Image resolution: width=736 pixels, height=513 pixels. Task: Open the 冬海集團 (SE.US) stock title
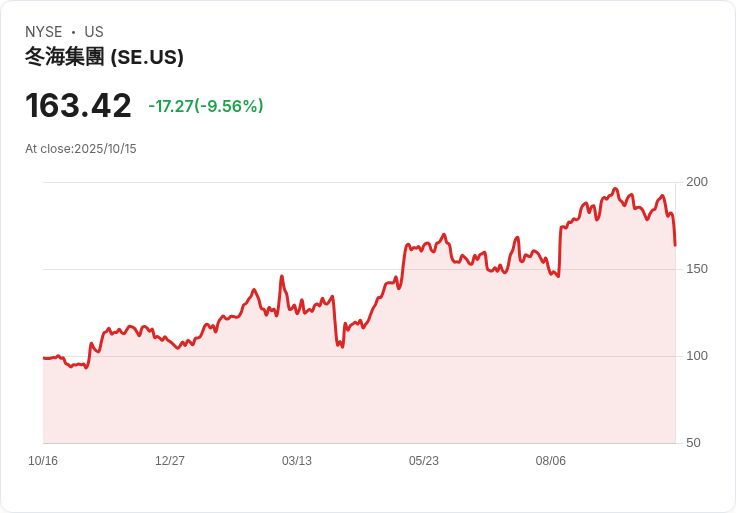click(x=104, y=58)
